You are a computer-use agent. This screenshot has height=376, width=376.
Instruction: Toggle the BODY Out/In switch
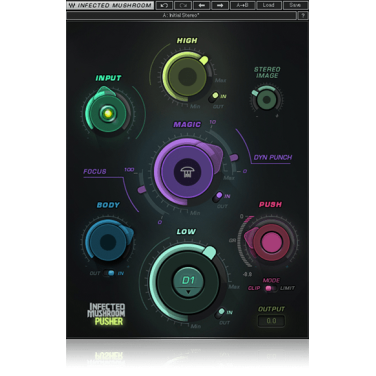click(x=109, y=273)
